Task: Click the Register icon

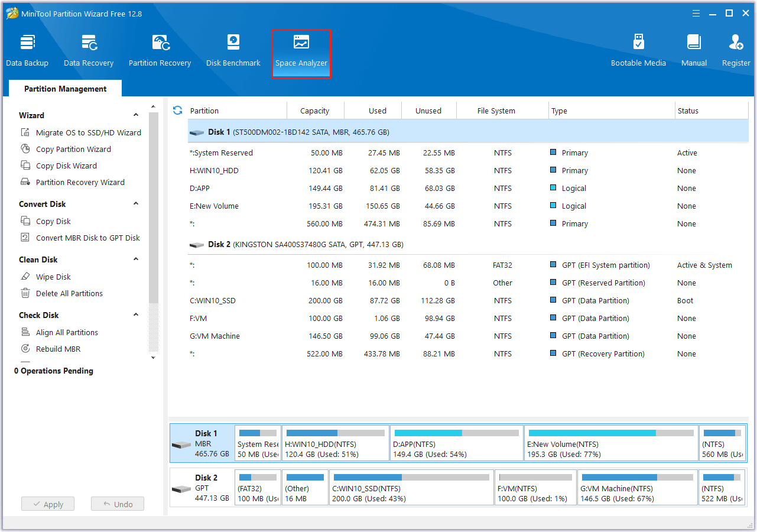Action: 736,50
